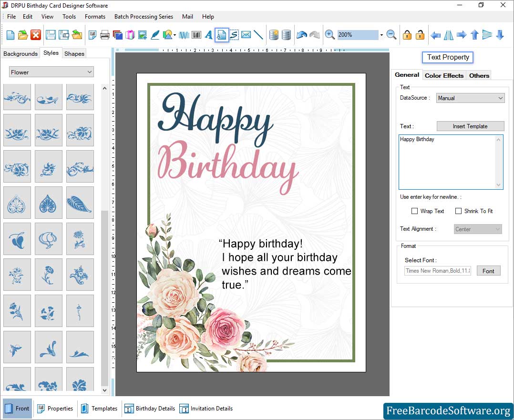
Task: Click the gift box icon
Action: point(130,35)
